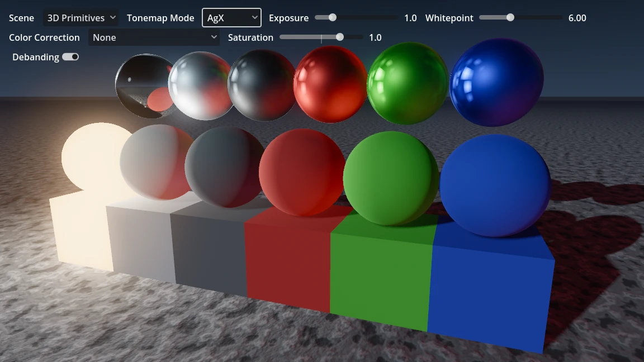Open the Scene dropdown showing 3D Primitives
This screenshot has width=644, height=362.
point(81,18)
